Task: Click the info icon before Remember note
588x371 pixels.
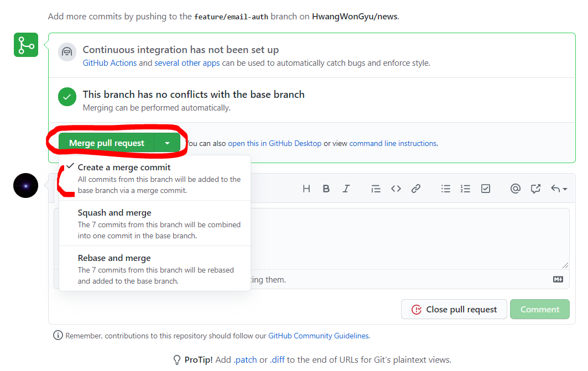Action: coord(58,335)
